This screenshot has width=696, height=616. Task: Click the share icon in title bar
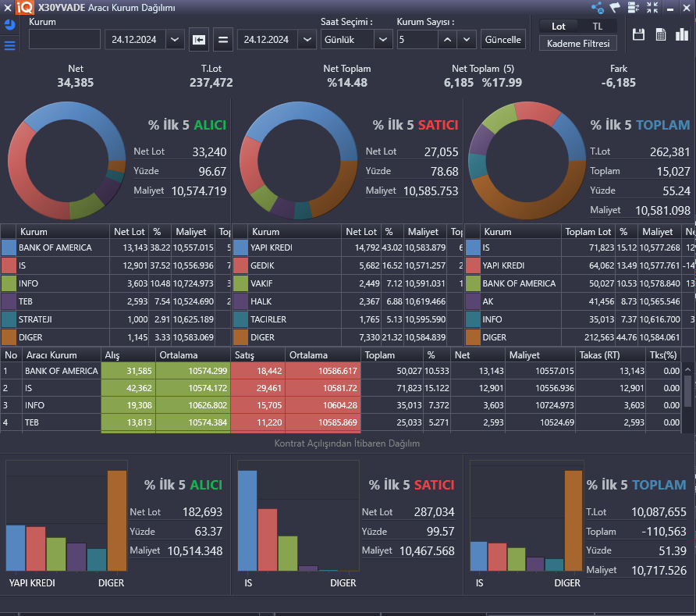click(598, 8)
